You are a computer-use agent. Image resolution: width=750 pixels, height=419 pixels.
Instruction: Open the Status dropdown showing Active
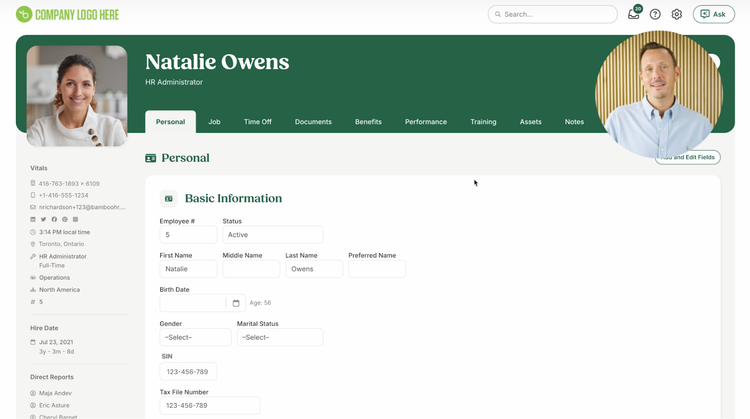click(x=273, y=235)
